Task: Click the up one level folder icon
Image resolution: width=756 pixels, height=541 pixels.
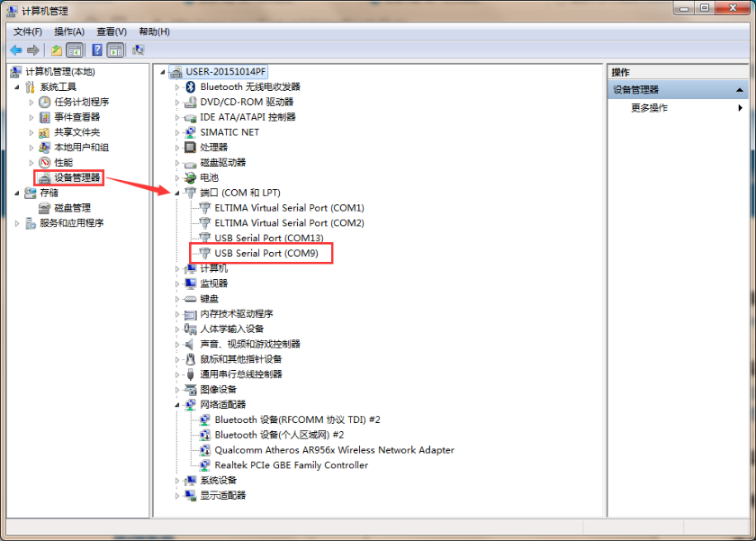Action: 57,50
